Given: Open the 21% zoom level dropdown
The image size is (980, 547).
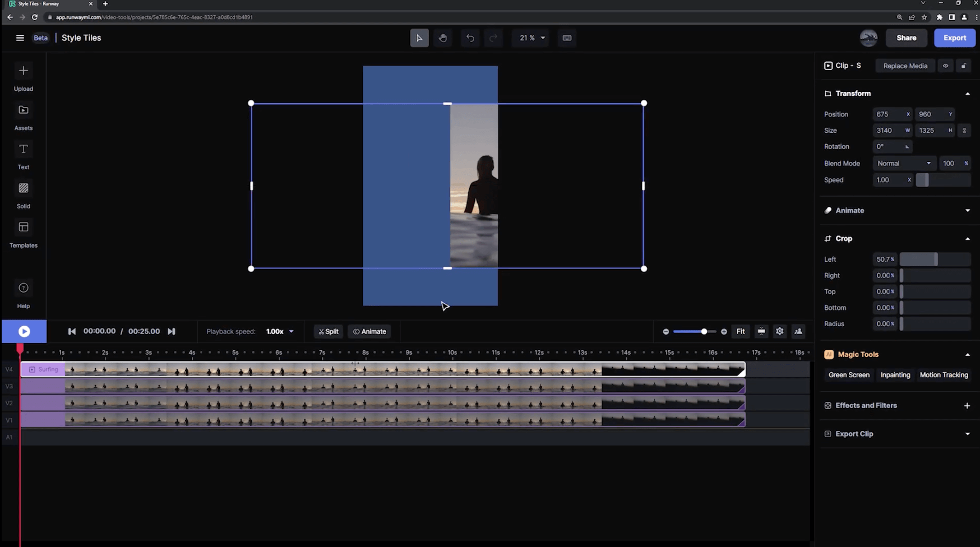Looking at the screenshot, I should (531, 38).
